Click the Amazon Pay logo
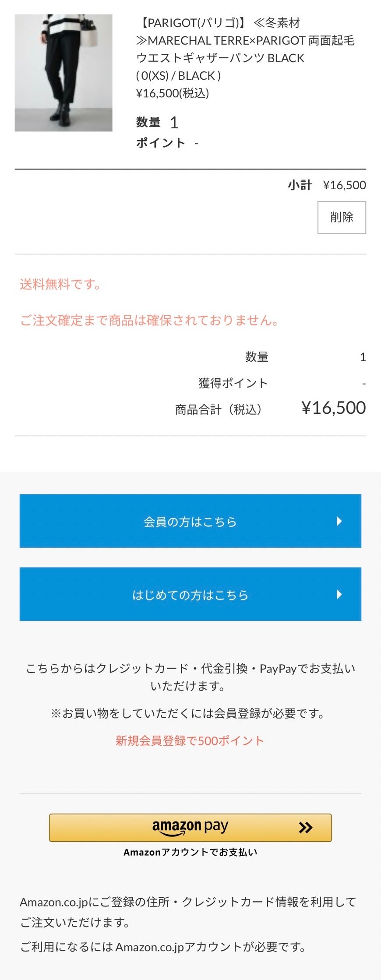 tap(190, 827)
